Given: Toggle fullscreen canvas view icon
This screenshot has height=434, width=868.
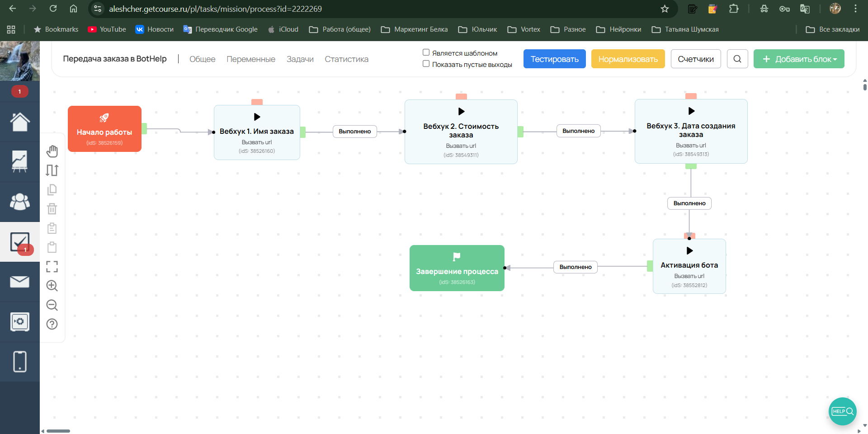Looking at the screenshot, I should [x=52, y=267].
